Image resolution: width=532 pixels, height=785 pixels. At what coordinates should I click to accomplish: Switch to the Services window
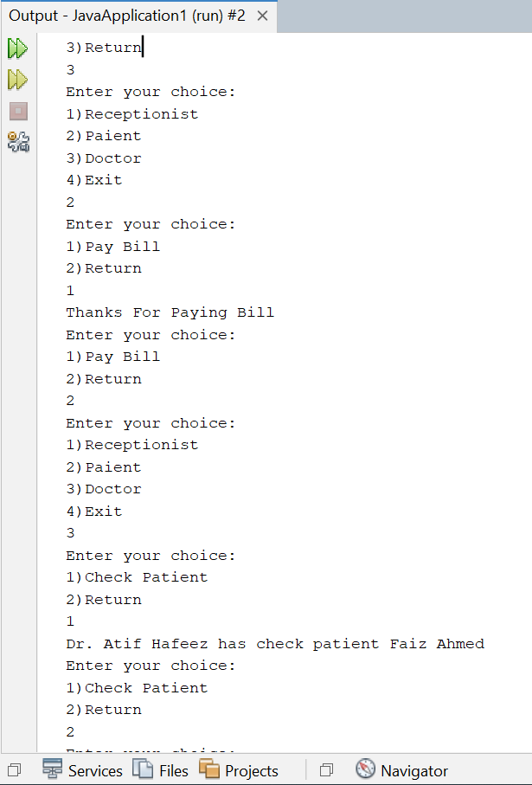(x=94, y=770)
